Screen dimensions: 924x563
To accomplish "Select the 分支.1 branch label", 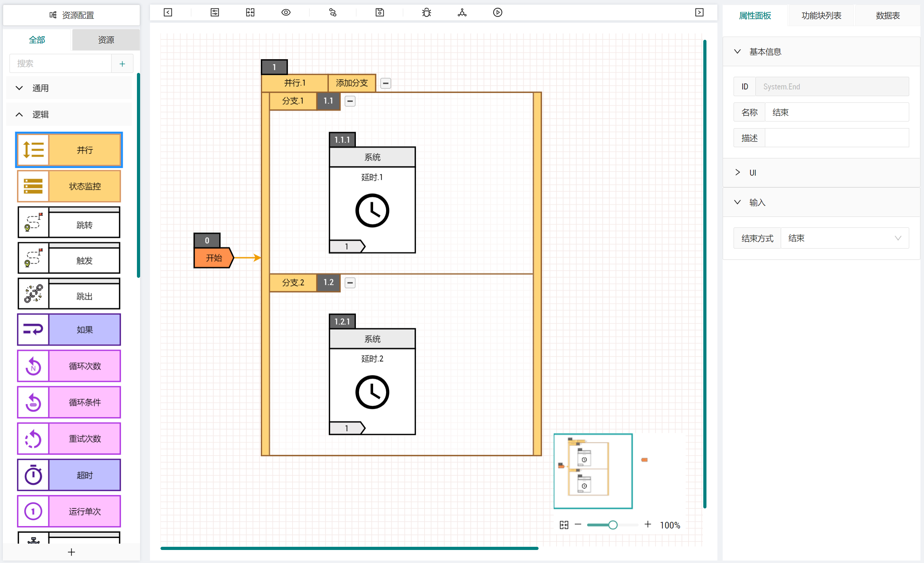I will point(293,101).
